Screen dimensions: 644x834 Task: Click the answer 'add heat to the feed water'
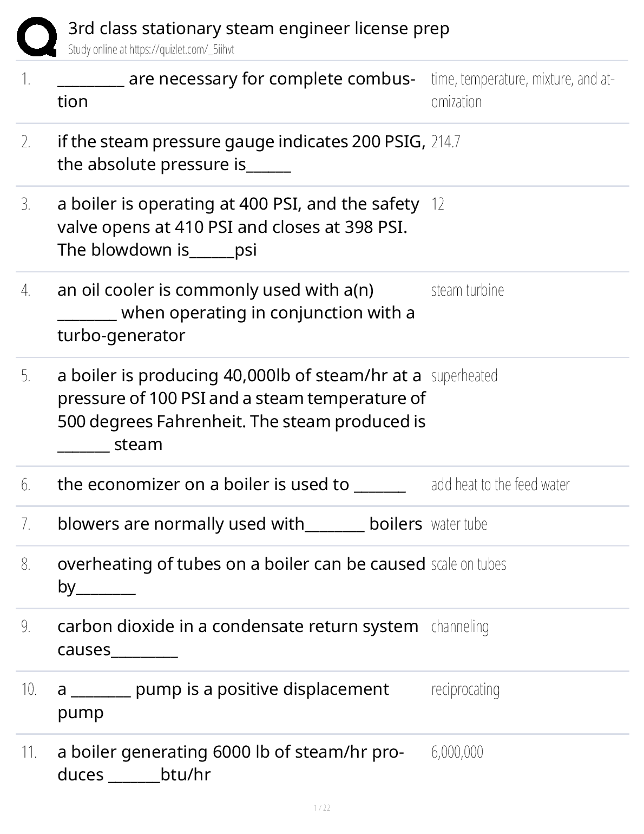coord(500,485)
